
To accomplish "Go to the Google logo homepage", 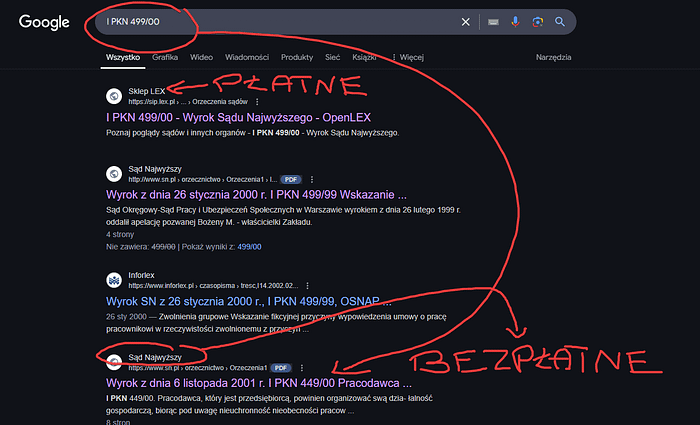I will click(x=44, y=22).
